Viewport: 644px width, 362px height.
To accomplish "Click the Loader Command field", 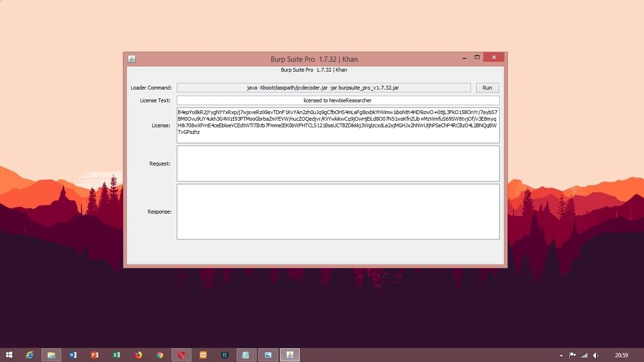I will (323, 88).
